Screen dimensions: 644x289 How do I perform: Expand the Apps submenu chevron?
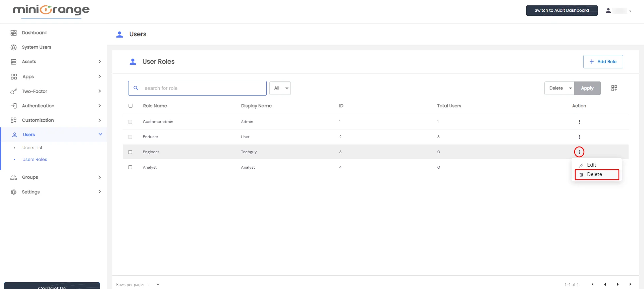(x=100, y=76)
